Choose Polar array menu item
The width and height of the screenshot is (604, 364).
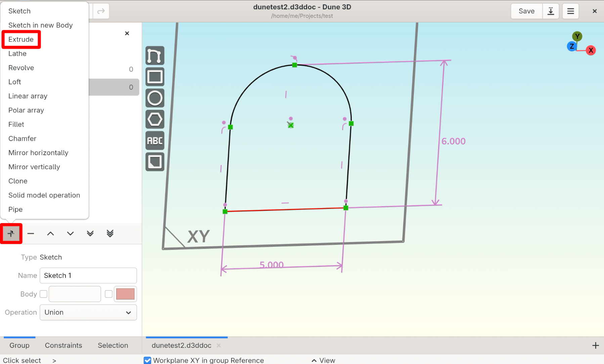click(x=44, y=110)
